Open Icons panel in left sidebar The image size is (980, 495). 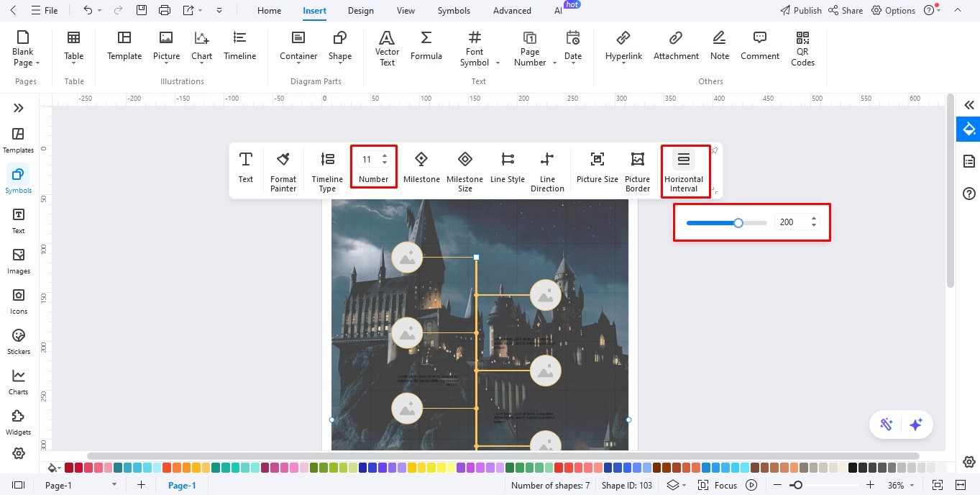[19, 301]
